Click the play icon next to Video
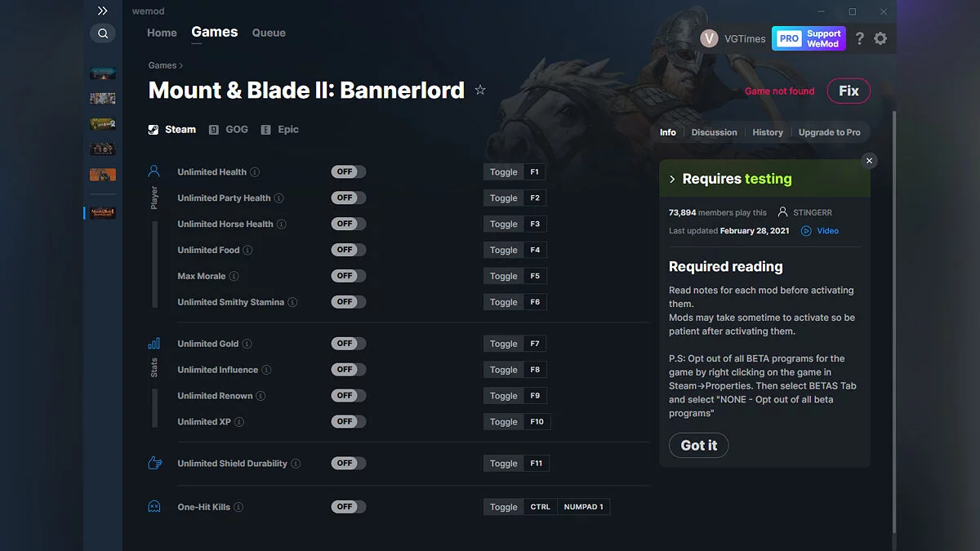Viewport: 980px width, 551px height. click(x=807, y=231)
